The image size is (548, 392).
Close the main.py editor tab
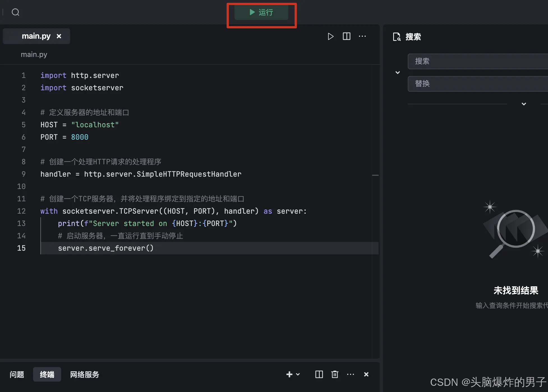pos(59,36)
